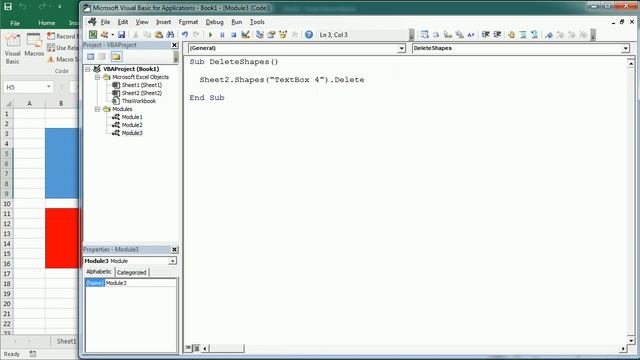Click View Object icon in Project panel
Screen dimensions: 640x360
pos(102,56)
